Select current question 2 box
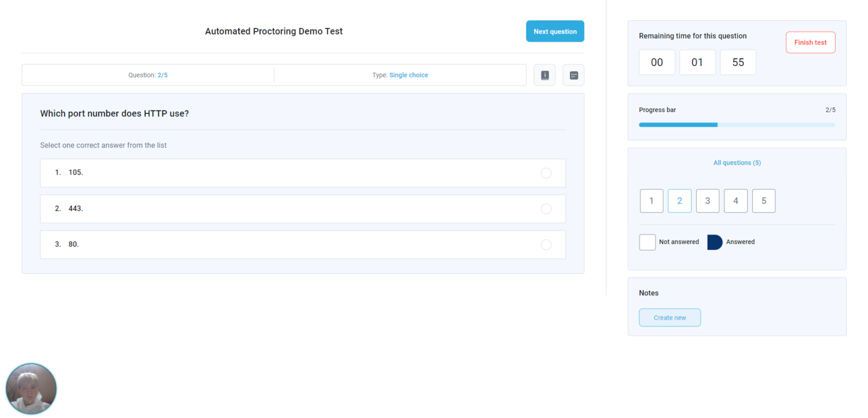Screen dimensions: 868x418 point(679,201)
